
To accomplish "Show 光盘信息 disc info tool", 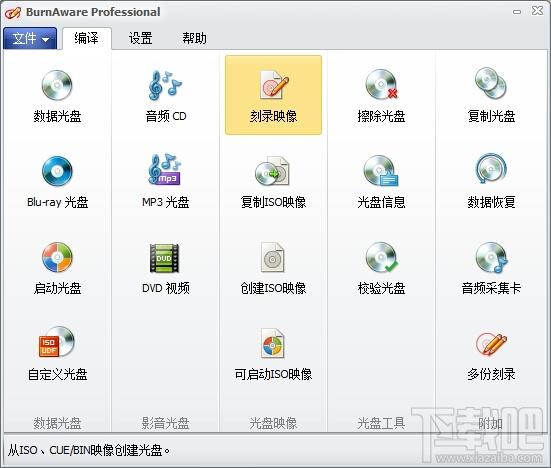I will click(x=381, y=182).
